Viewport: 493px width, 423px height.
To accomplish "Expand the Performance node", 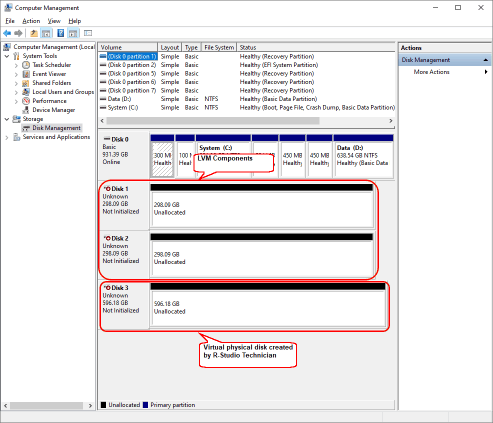I will 16,101.
